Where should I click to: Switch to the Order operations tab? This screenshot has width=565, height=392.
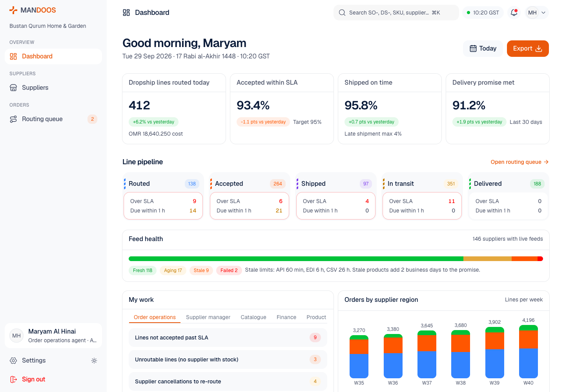tap(155, 317)
